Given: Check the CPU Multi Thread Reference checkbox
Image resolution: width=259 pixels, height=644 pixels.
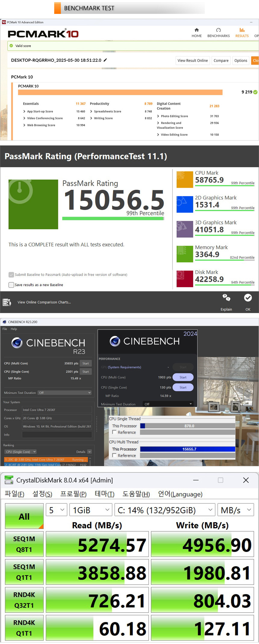Looking at the screenshot, I should pos(114,455).
